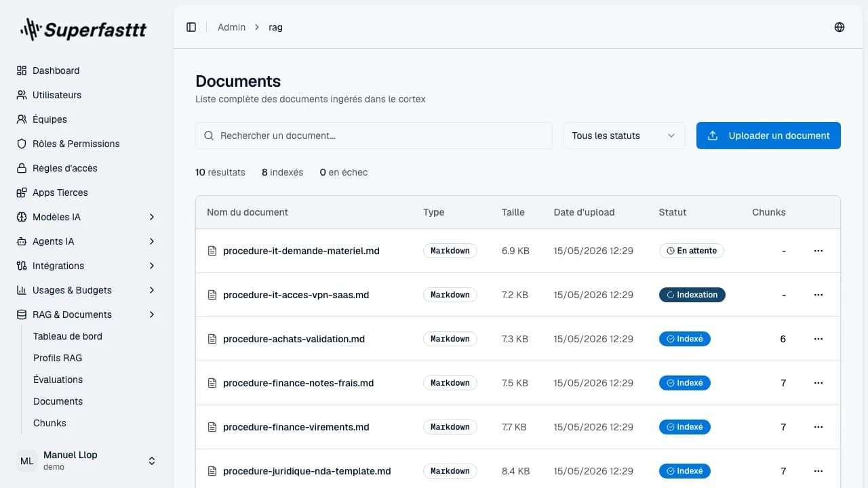Click the 10 résultats counter
This screenshot has height=488, width=868.
point(220,172)
